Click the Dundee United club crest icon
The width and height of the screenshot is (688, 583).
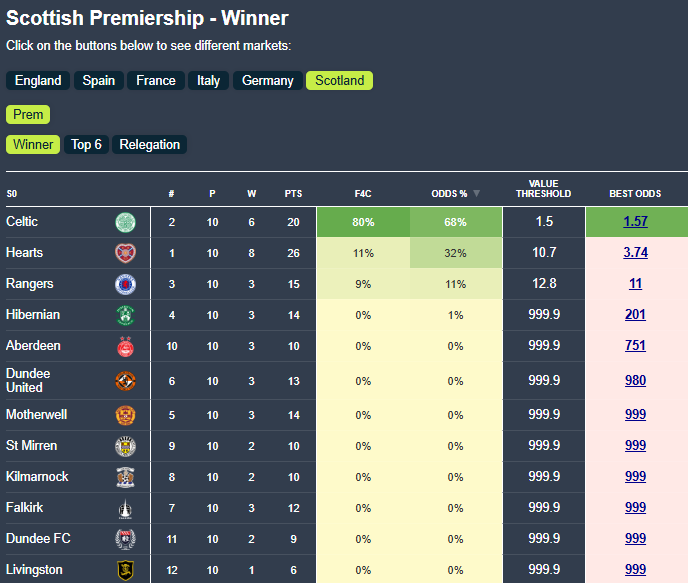click(125, 381)
